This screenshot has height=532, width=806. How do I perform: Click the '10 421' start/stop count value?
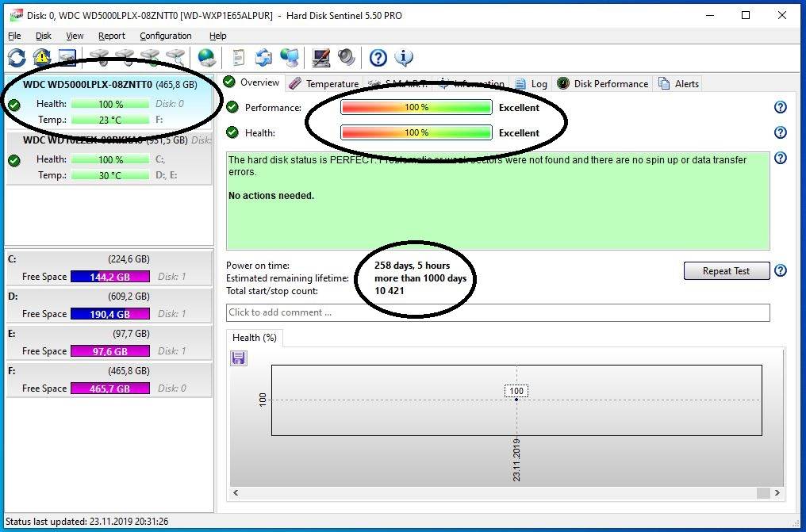(390, 291)
